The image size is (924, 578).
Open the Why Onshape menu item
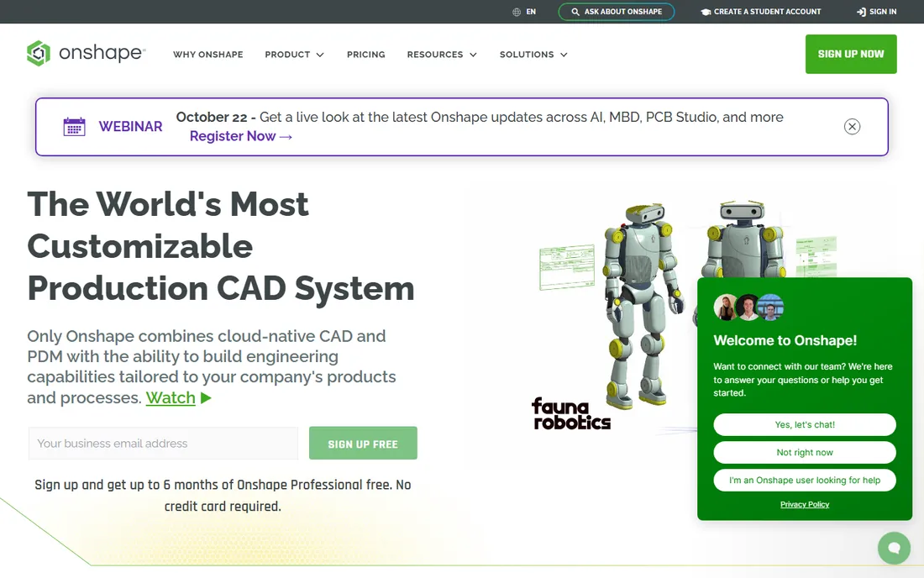click(208, 55)
